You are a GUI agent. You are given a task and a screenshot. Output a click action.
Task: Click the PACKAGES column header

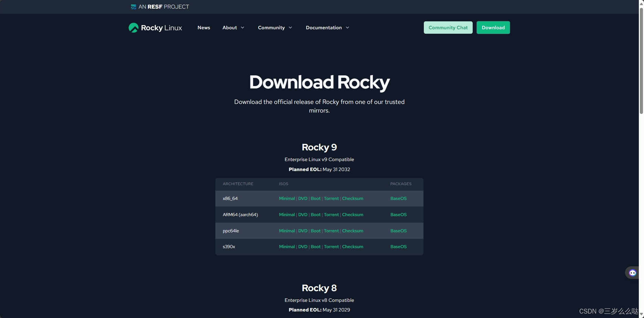pos(401,184)
